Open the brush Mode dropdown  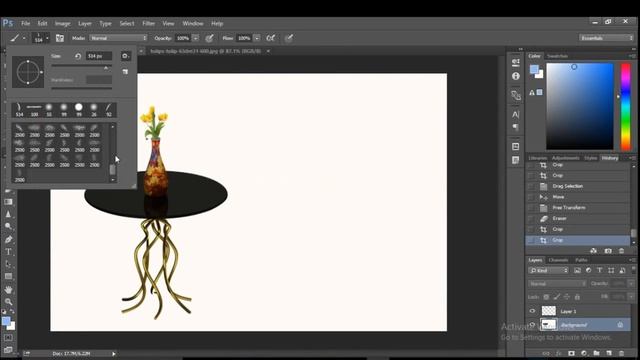tap(118, 38)
